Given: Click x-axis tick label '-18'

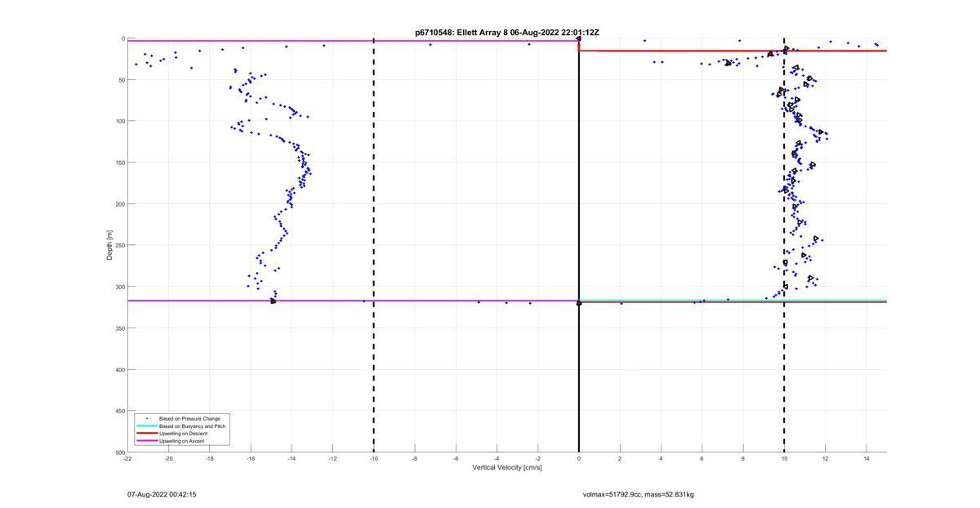Looking at the screenshot, I should pos(210,458).
